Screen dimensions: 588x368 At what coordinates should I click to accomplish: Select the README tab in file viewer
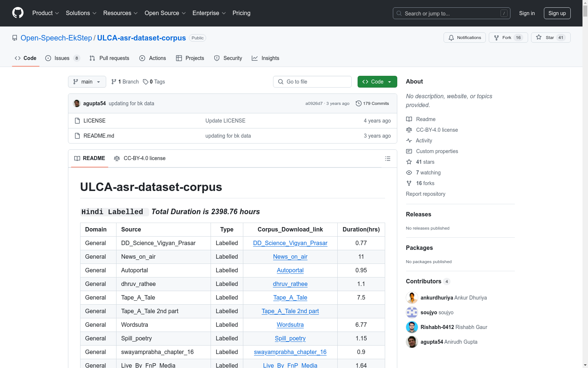click(x=90, y=158)
